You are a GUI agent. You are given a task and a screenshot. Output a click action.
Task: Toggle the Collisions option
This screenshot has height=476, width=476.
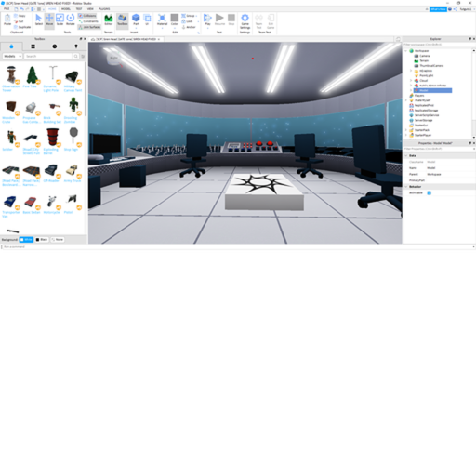(x=87, y=16)
